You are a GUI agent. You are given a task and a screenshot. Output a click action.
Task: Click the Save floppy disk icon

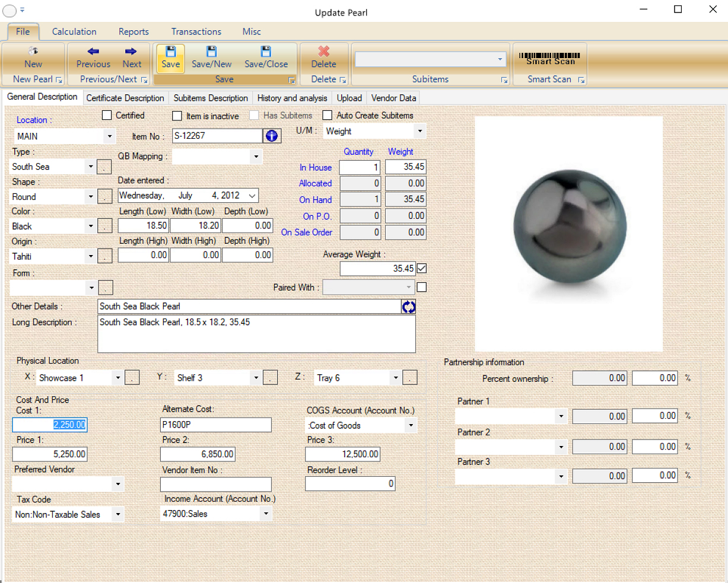click(x=170, y=52)
